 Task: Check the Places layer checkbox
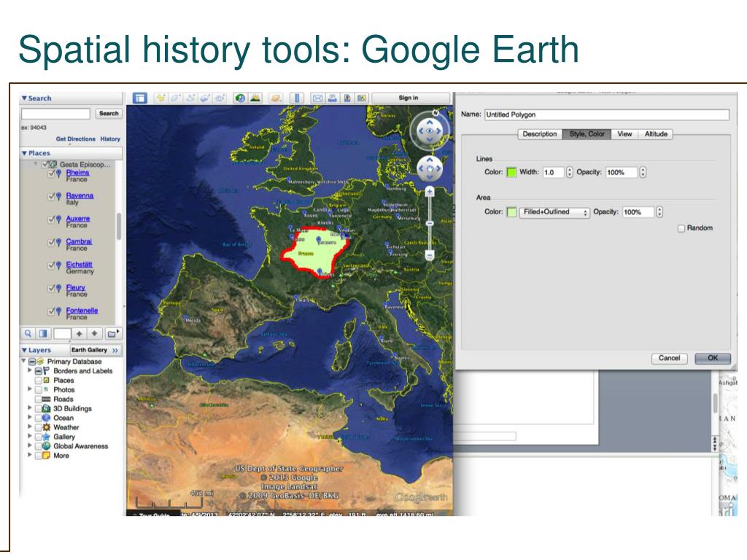tap(39, 381)
